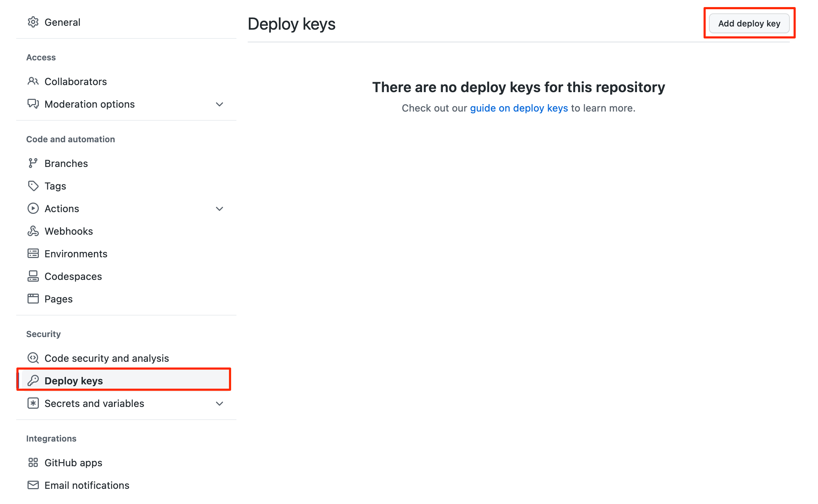818x504 pixels.
Task: Click the Collaborators people icon
Action: pos(33,82)
